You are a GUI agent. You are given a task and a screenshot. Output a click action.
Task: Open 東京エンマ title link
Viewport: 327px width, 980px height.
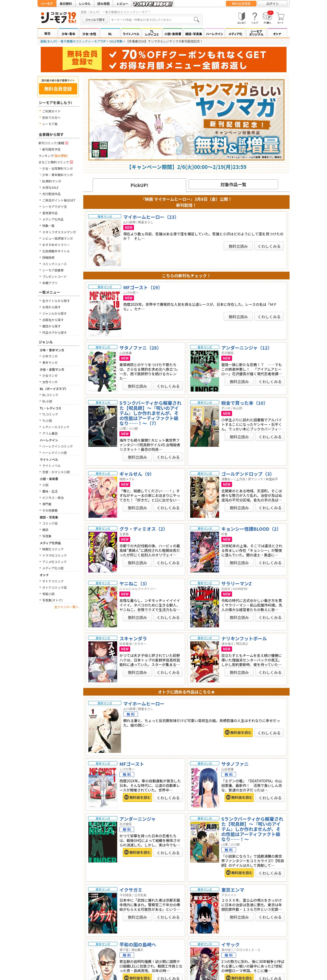coord(233,890)
